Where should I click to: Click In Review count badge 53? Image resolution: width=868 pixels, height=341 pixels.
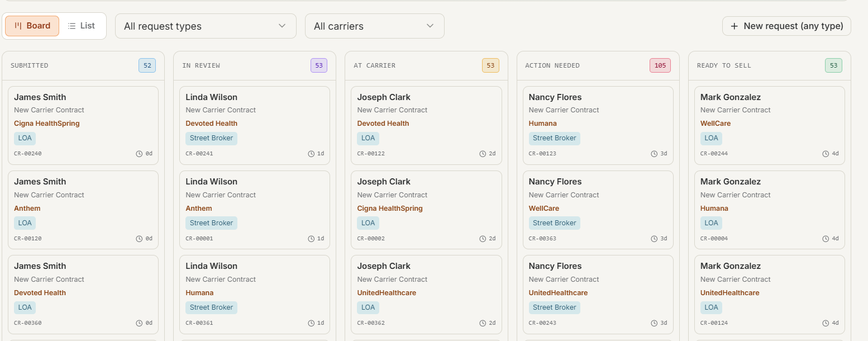pyautogui.click(x=319, y=65)
